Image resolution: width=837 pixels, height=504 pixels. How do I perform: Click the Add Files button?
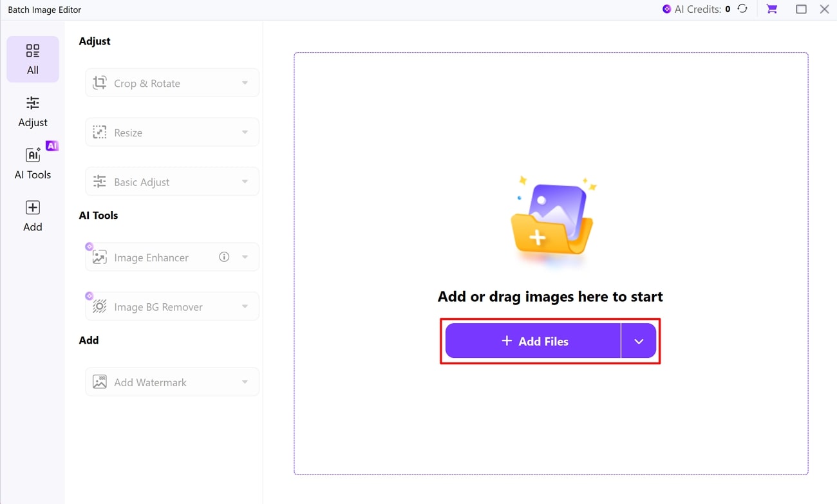tap(533, 341)
